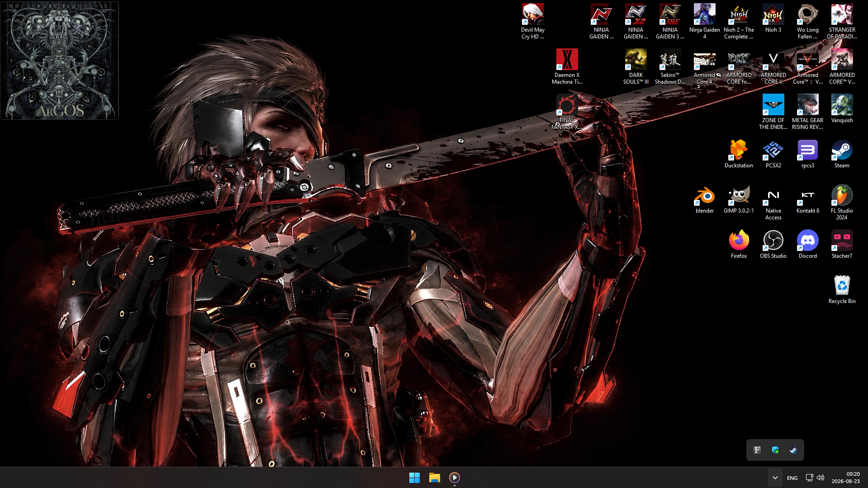Image resolution: width=868 pixels, height=488 pixels.
Task: Click the media player icon on the taskbar
Action: tap(455, 478)
